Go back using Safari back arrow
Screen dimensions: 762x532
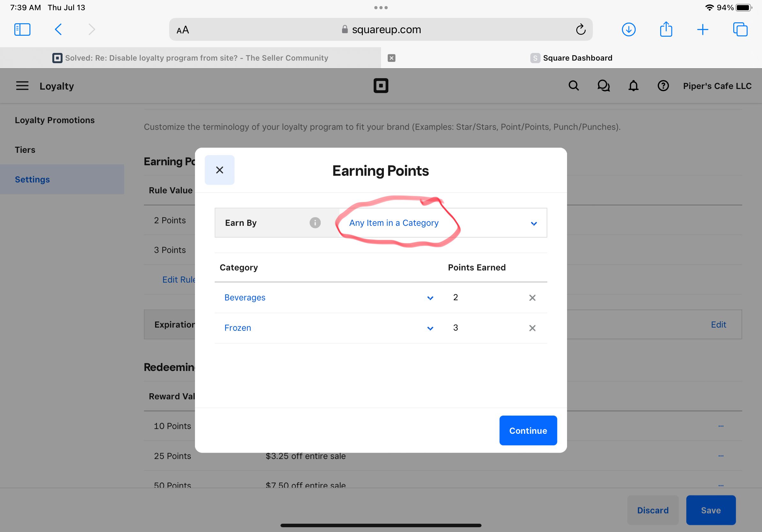click(58, 30)
